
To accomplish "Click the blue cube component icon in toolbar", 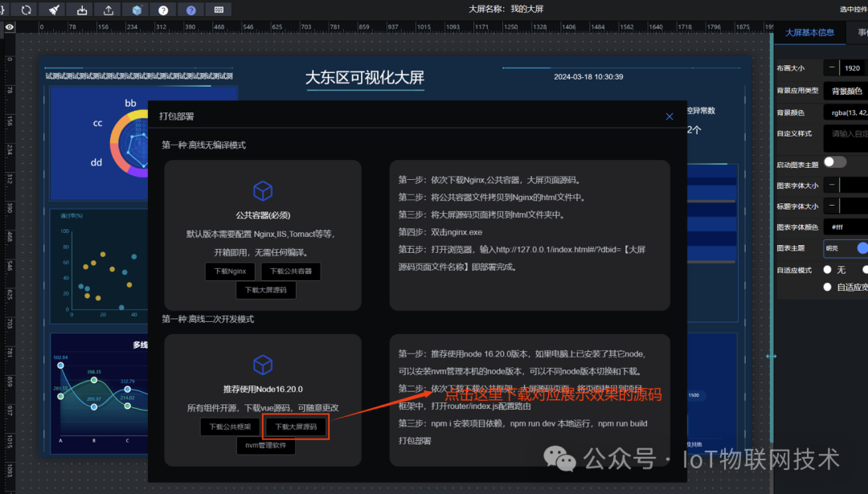I will pyautogui.click(x=137, y=9).
